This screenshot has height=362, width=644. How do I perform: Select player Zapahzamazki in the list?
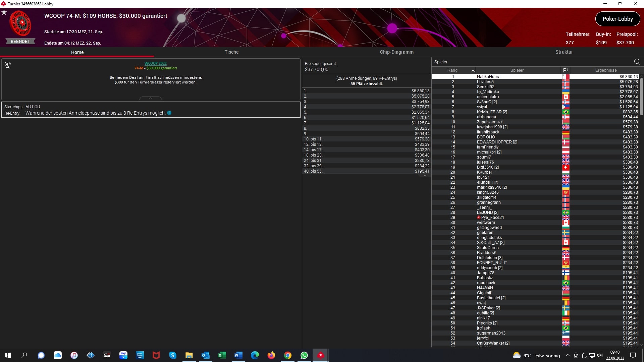tap(535, 122)
